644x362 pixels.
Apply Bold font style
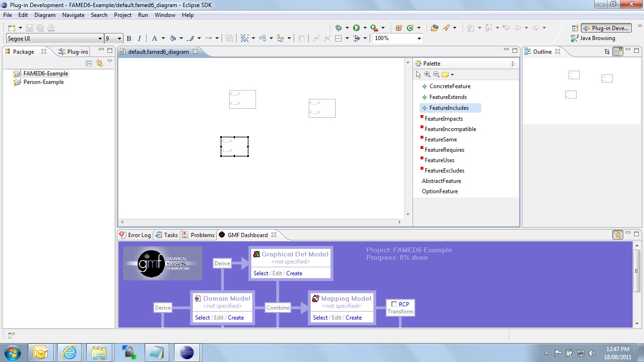(129, 39)
